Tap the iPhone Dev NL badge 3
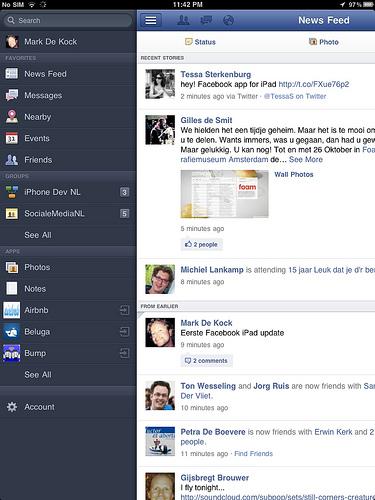The image size is (375, 500). [124, 192]
